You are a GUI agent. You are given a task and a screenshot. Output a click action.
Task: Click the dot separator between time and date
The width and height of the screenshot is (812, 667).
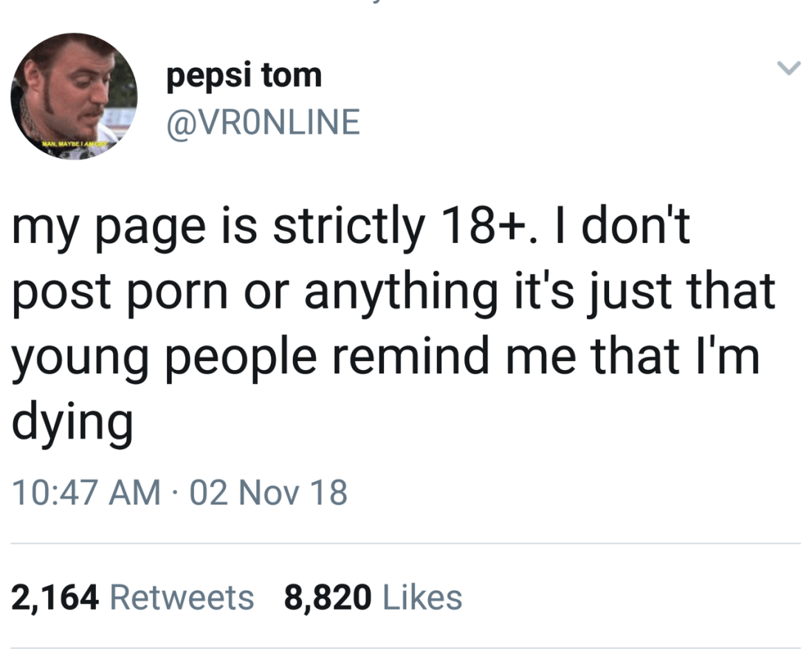[176, 493]
